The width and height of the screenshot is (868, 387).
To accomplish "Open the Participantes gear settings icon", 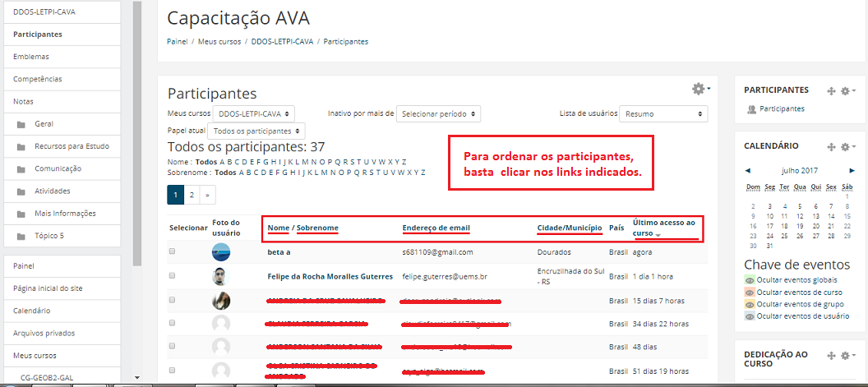I will [700, 89].
